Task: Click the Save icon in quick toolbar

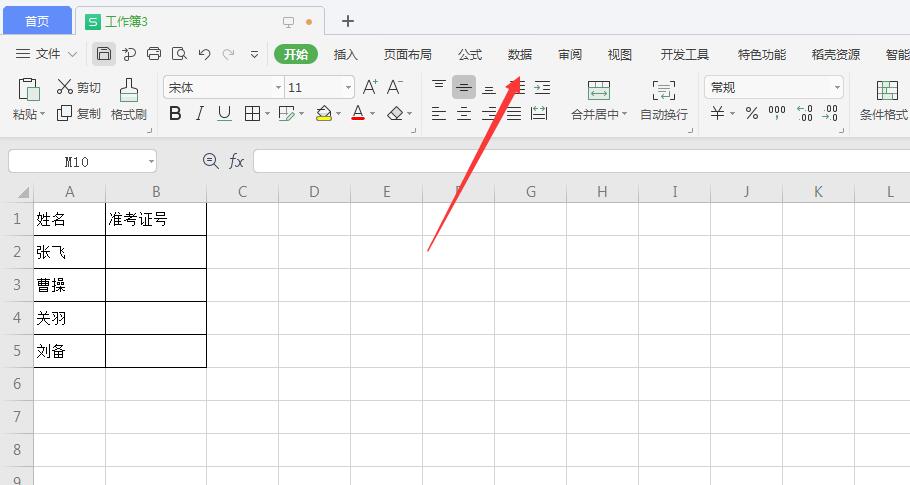Action: [104, 54]
